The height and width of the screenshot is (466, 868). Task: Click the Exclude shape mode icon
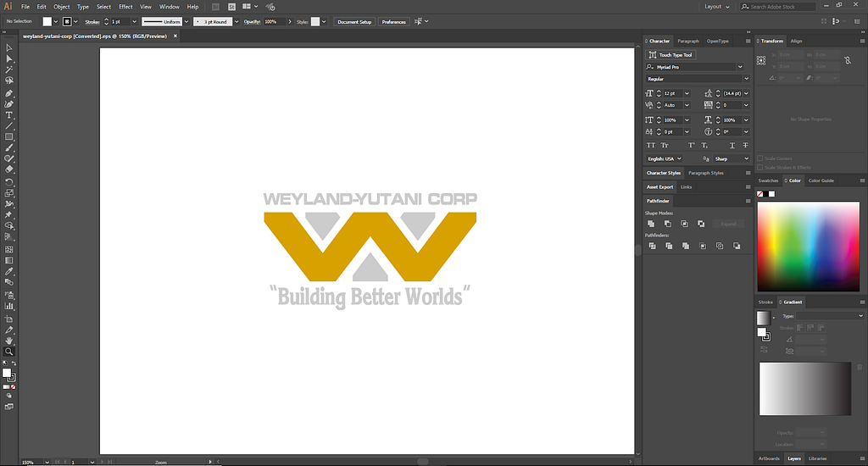[701, 224]
